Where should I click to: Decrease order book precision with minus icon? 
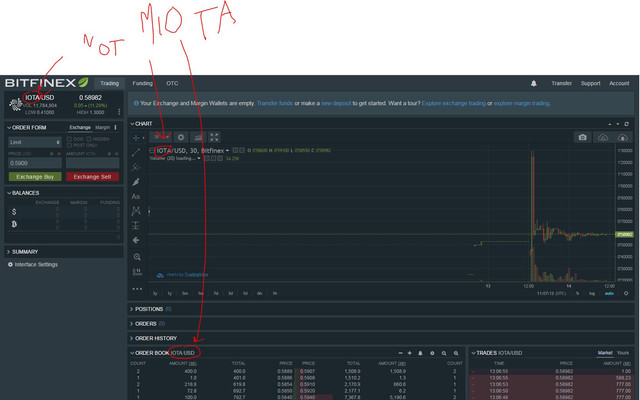coord(400,353)
